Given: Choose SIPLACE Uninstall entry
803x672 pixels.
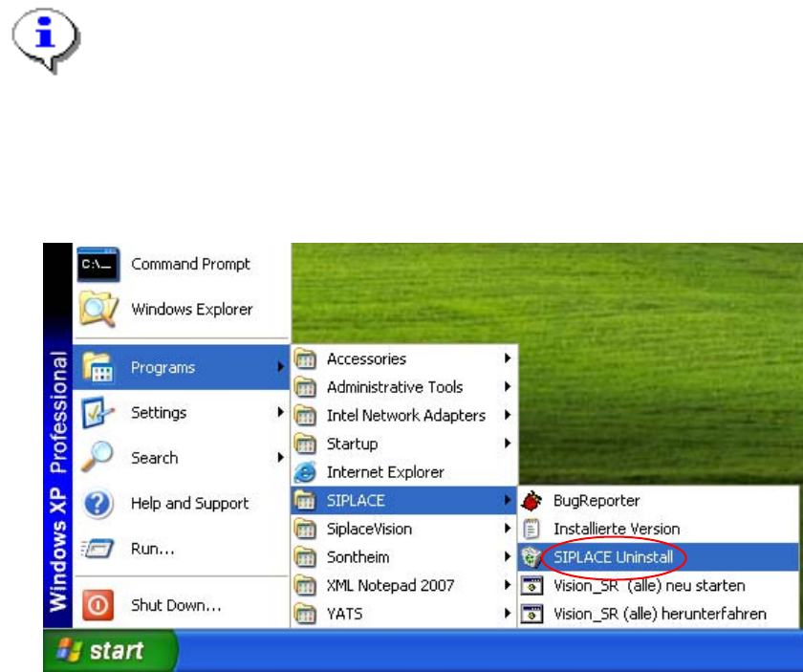Looking at the screenshot, I should coord(658,556).
